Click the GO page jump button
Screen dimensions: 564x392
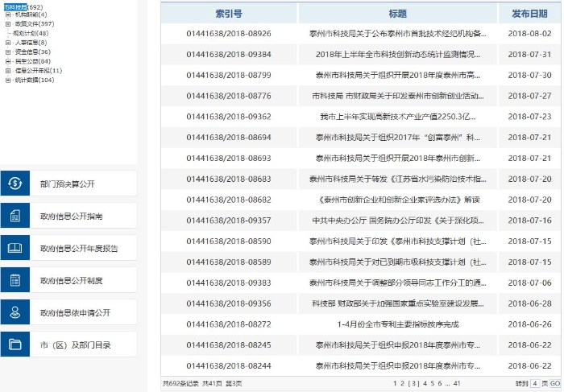click(x=555, y=383)
